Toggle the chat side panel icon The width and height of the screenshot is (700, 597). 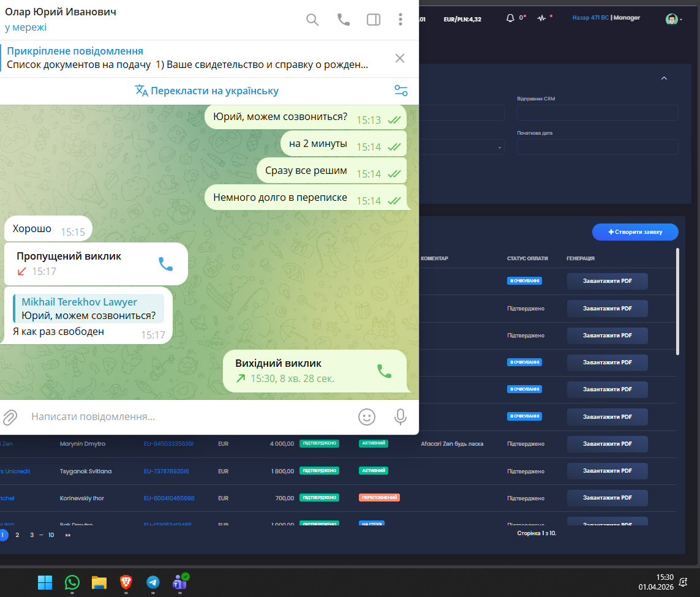373,20
